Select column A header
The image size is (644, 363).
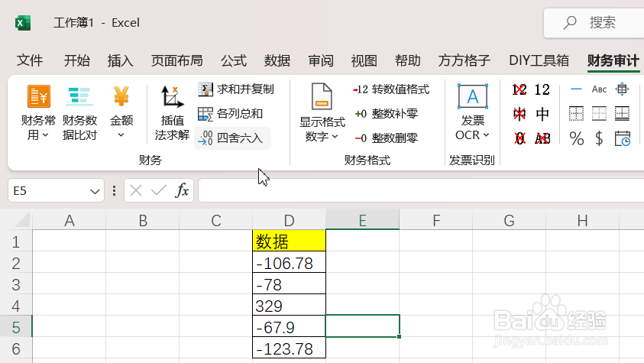pos(70,221)
